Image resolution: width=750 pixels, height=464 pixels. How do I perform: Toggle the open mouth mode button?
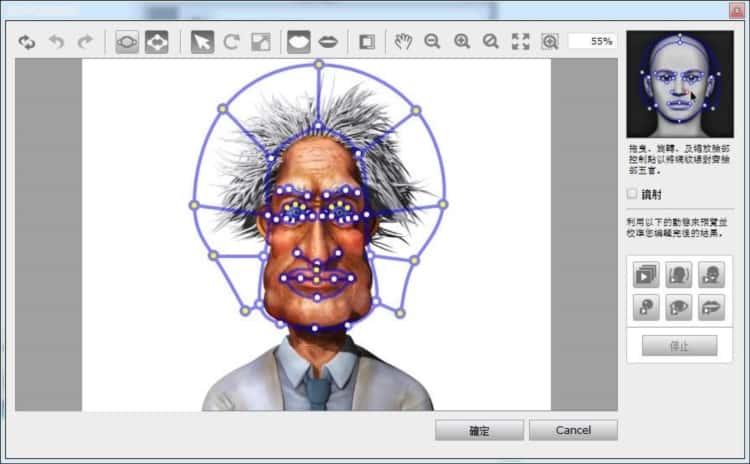tap(298, 42)
